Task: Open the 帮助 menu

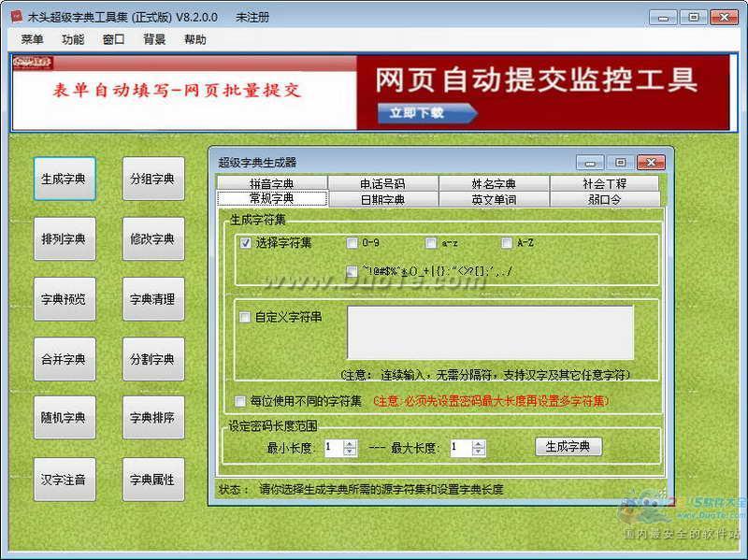Action: (195, 39)
